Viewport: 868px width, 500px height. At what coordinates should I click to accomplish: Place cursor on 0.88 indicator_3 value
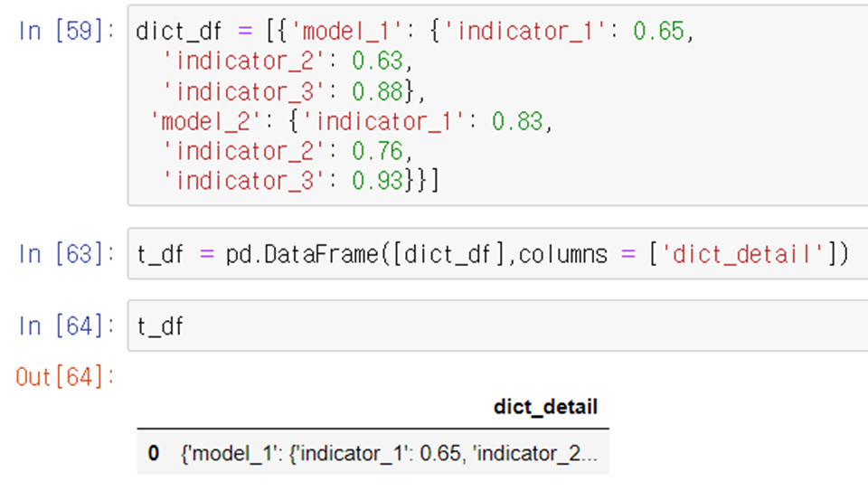[x=377, y=91]
